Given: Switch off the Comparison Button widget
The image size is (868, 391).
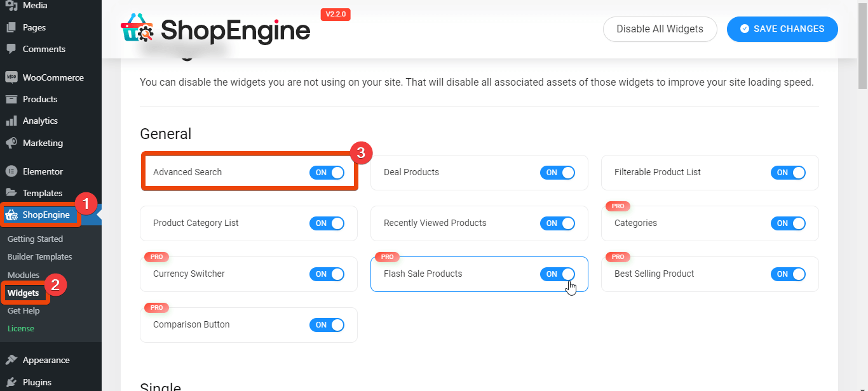Looking at the screenshot, I should point(327,325).
